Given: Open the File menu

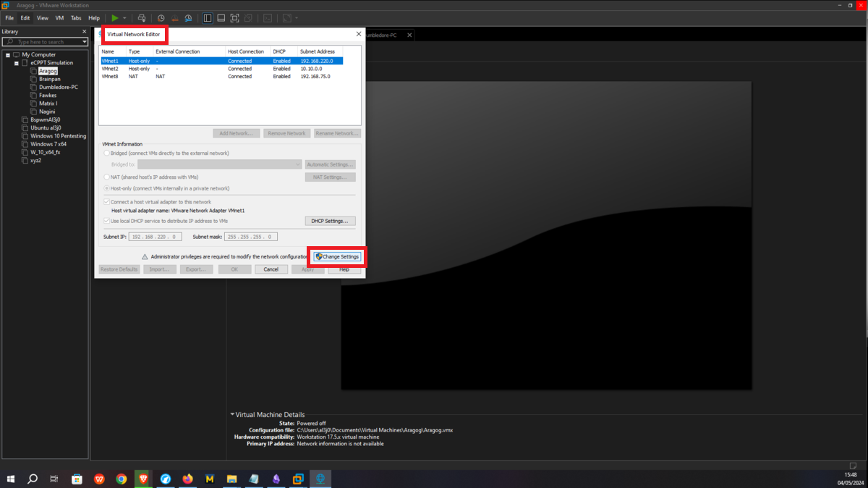Looking at the screenshot, I should point(9,18).
